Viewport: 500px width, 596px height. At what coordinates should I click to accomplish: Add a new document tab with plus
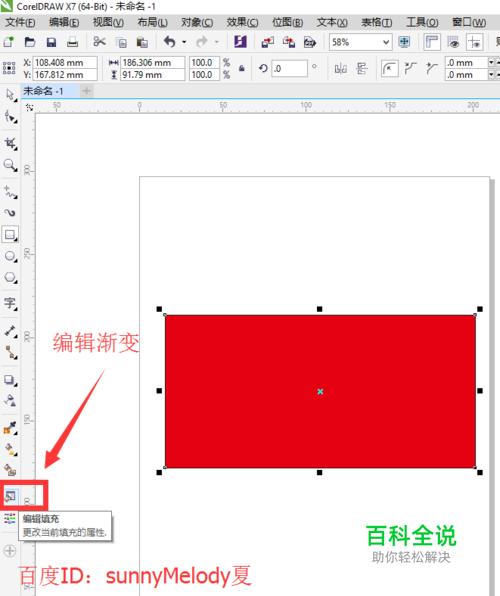pyautogui.click(x=87, y=91)
